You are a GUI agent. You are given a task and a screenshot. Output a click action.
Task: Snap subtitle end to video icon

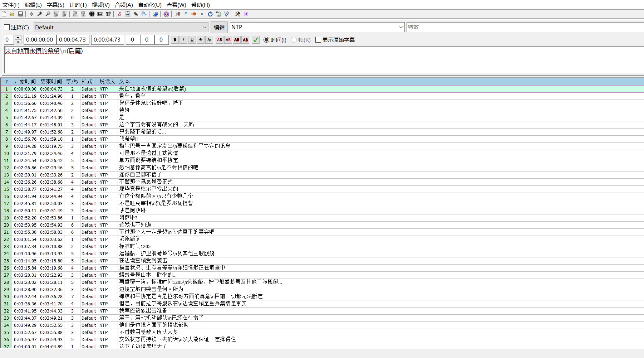tap(83, 14)
